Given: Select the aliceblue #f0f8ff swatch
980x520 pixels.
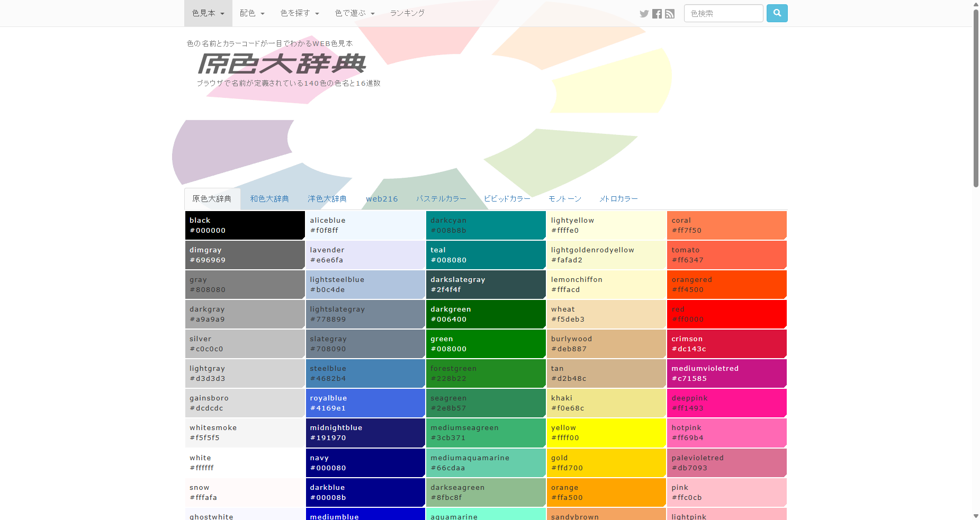Looking at the screenshot, I should [365, 225].
